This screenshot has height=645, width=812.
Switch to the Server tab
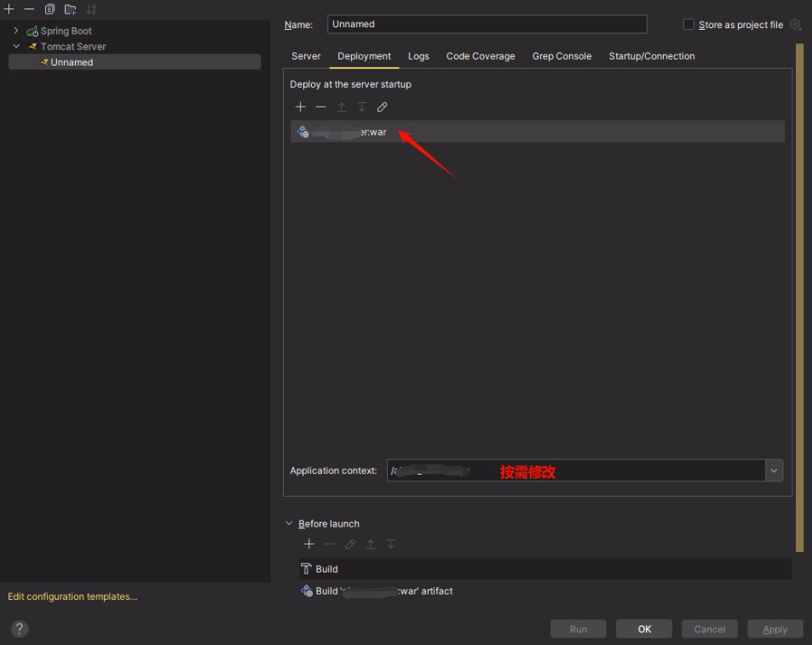click(x=306, y=56)
